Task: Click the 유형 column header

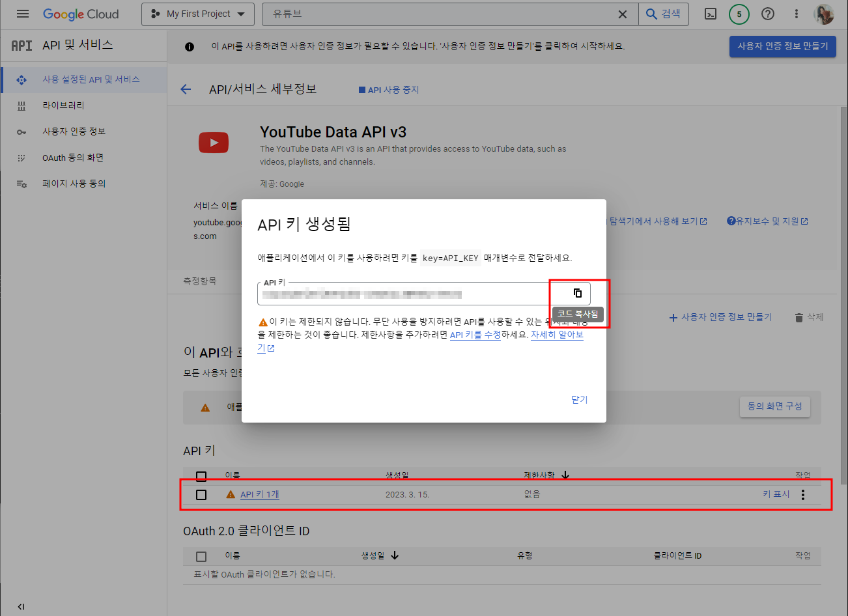Action: click(525, 556)
